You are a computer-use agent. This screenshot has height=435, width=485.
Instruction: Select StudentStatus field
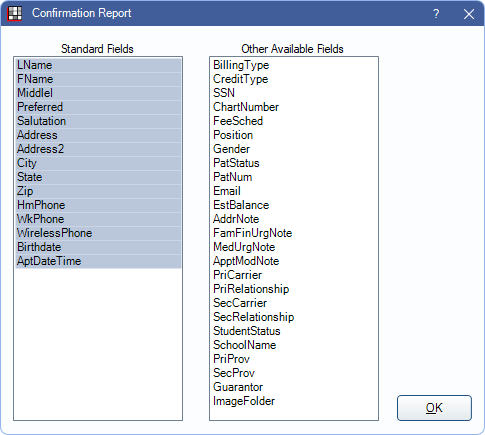pyautogui.click(x=294, y=331)
